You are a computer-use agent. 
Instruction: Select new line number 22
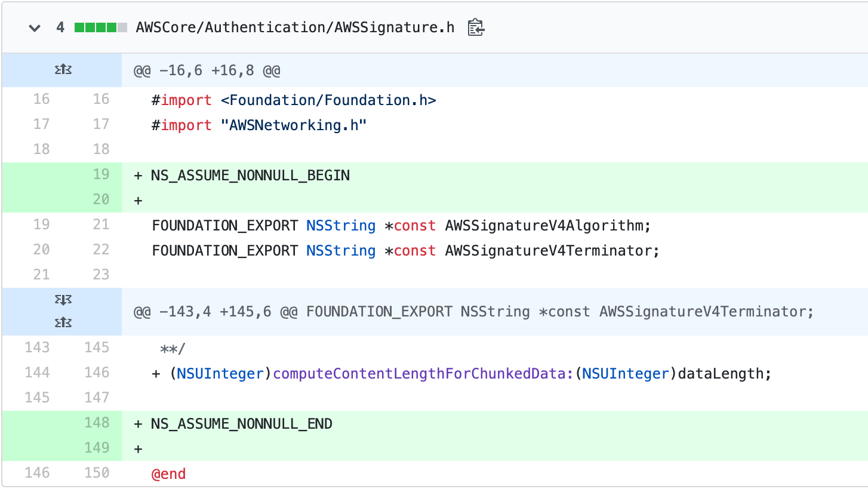pos(101,250)
